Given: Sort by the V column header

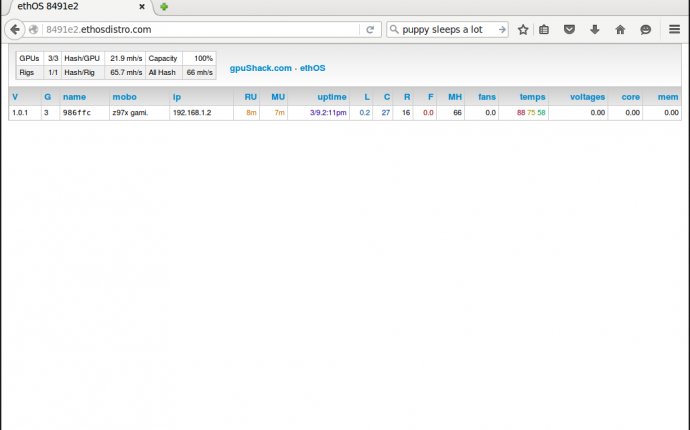Looking at the screenshot, I should [x=15, y=97].
